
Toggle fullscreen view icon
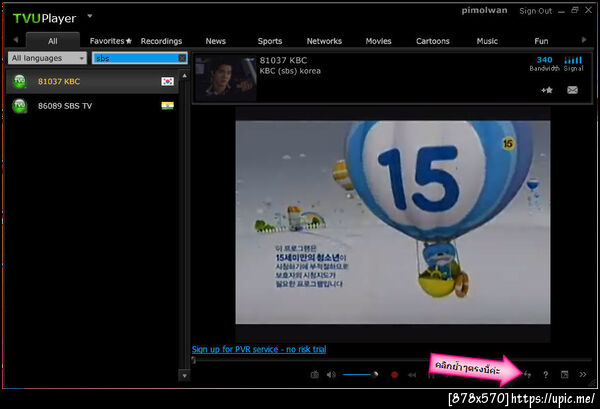point(564,375)
